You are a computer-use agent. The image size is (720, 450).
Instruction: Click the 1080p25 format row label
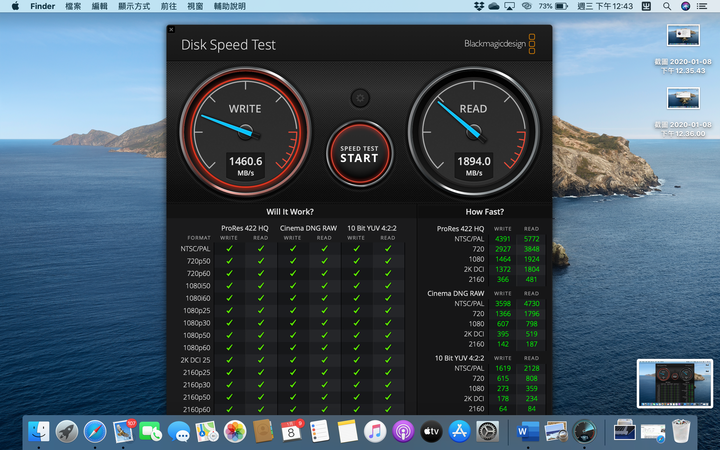[x=197, y=310]
